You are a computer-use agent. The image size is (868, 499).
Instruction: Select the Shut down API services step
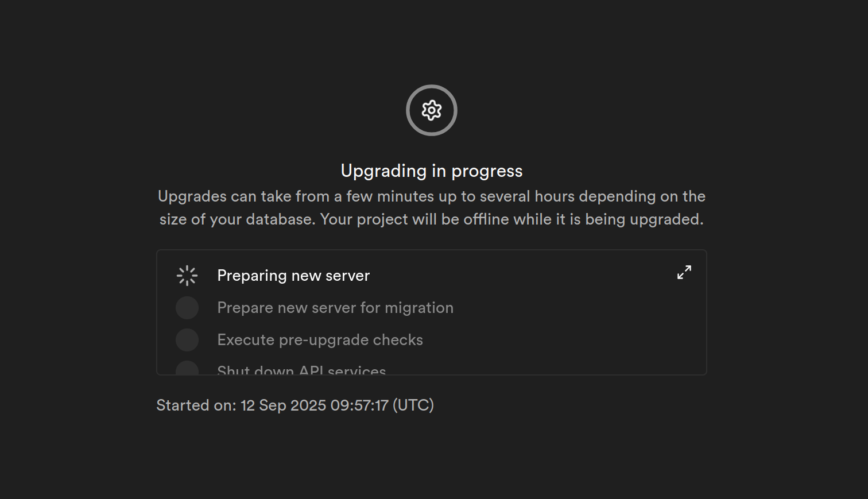(x=301, y=370)
